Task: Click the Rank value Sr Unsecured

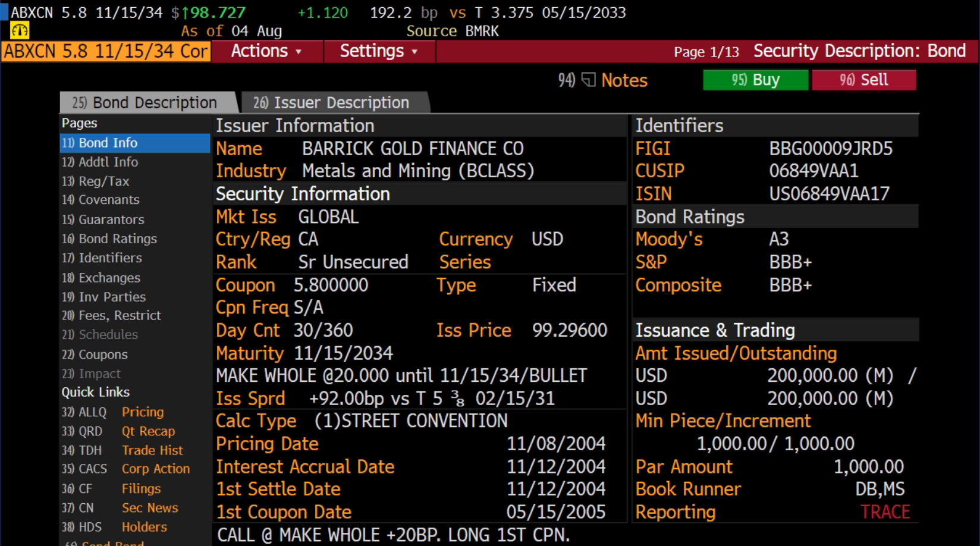Action: pos(353,262)
